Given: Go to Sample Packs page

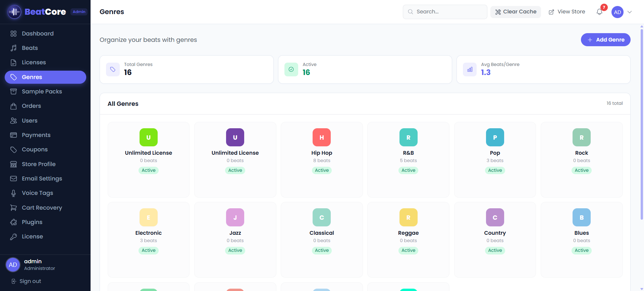Looking at the screenshot, I should [x=42, y=91].
